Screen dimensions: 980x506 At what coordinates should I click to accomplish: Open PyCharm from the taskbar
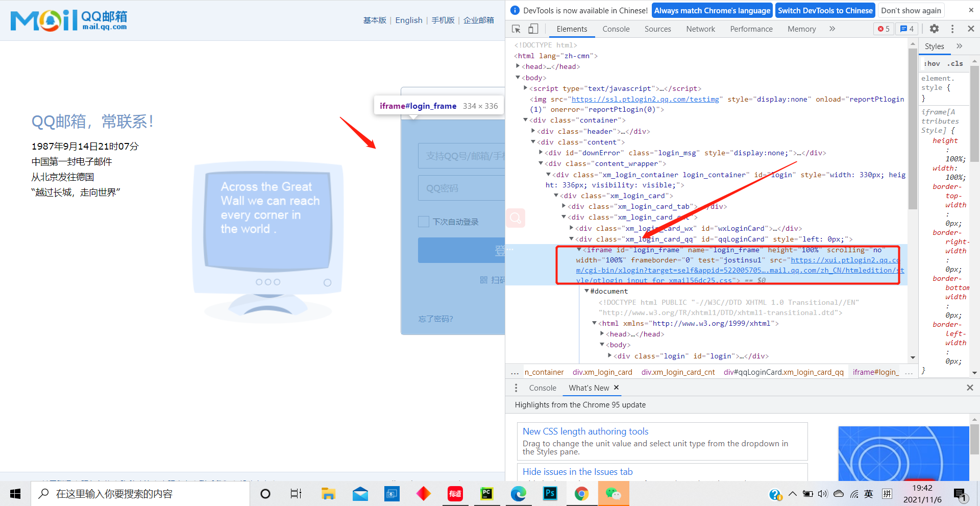pyautogui.click(x=486, y=494)
